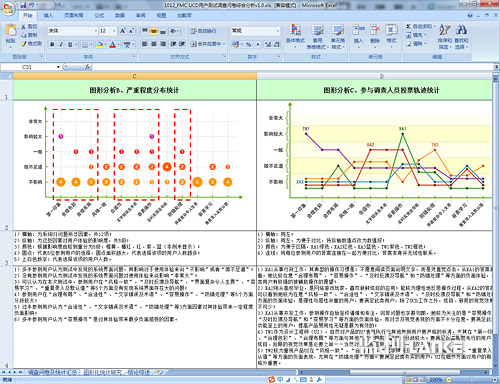Click the Merge and Center button
The image size is (500, 384).
click(206, 44)
